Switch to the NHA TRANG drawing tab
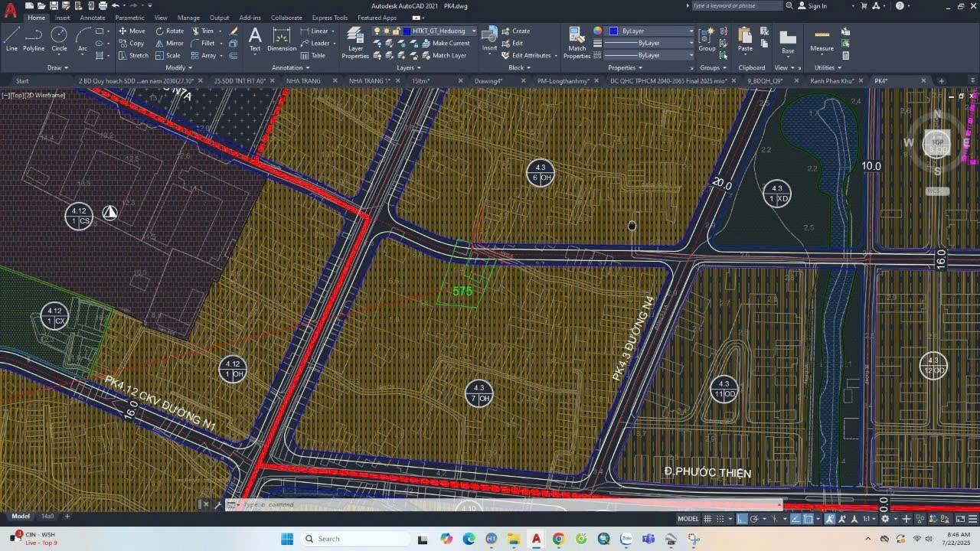 (303, 80)
